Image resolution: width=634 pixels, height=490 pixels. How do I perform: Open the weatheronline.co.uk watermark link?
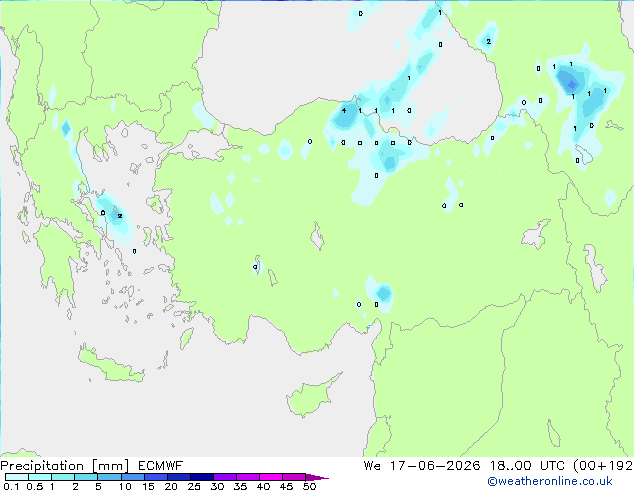click(550, 481)
